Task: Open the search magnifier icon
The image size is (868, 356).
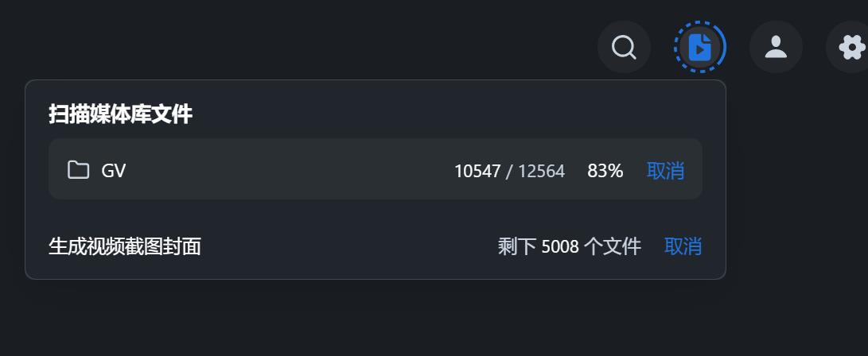Action: tap(624, 48)
